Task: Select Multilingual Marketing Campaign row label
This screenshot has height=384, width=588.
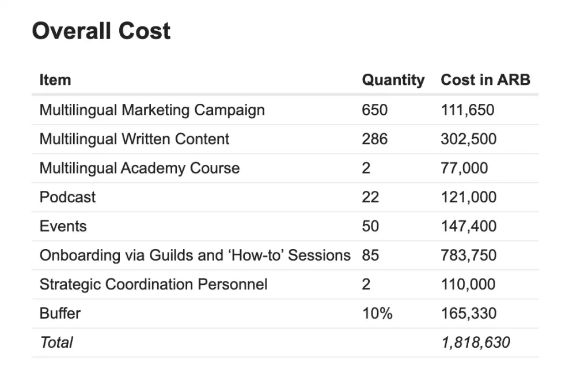Action: (152, 110)
